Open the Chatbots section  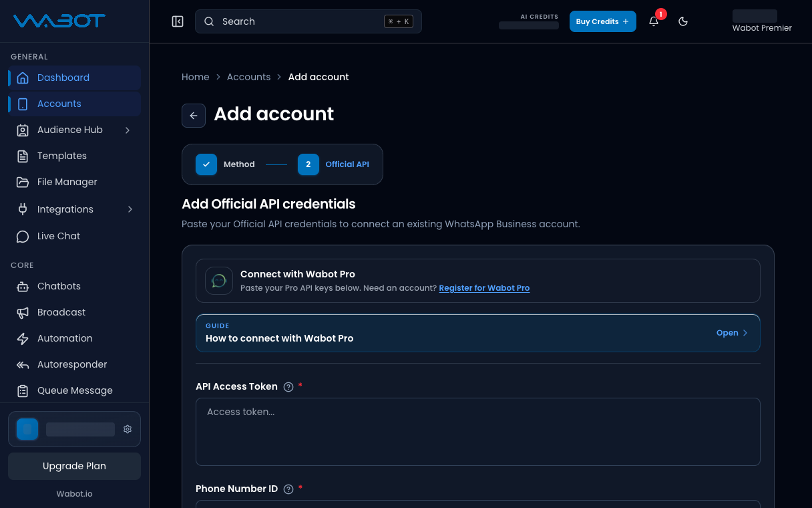coord(74,286)
